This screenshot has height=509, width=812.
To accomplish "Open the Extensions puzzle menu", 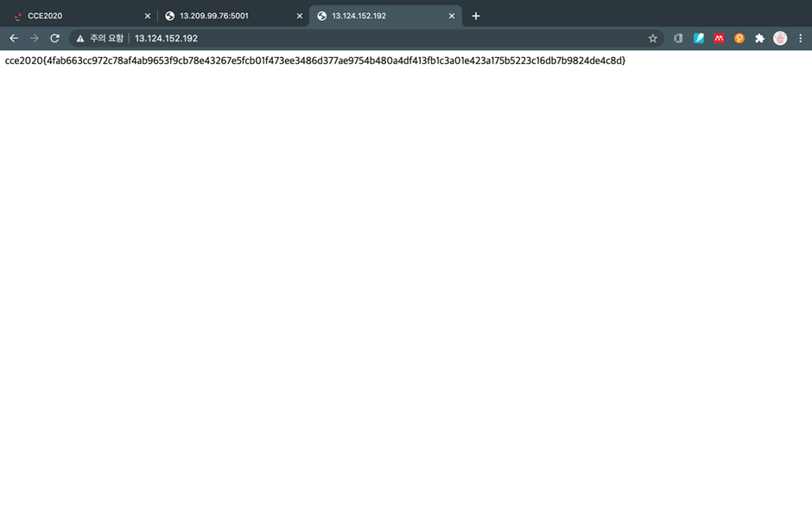I will (x=759, y=38).
